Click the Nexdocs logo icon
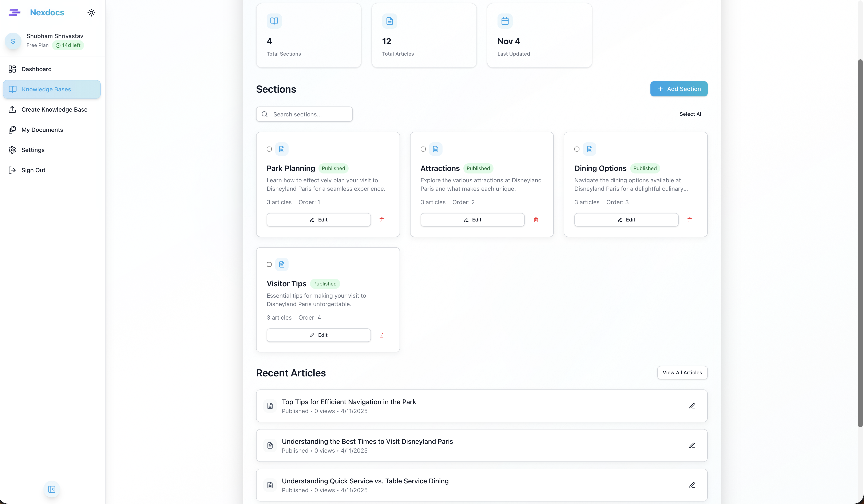The height and width of the screenshot is (504, 864). tap(14, 12)
